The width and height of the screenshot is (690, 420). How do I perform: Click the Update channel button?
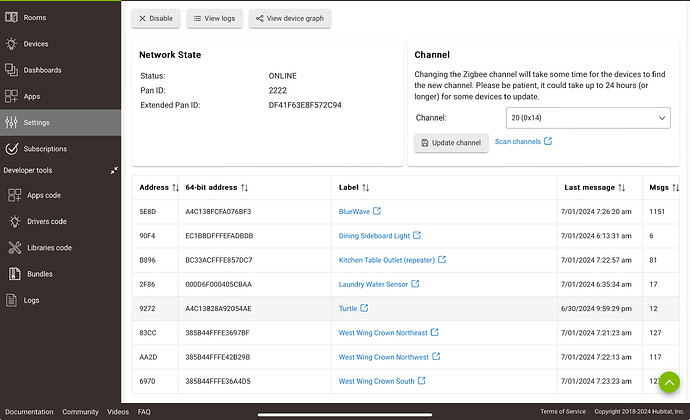point(451,143)
